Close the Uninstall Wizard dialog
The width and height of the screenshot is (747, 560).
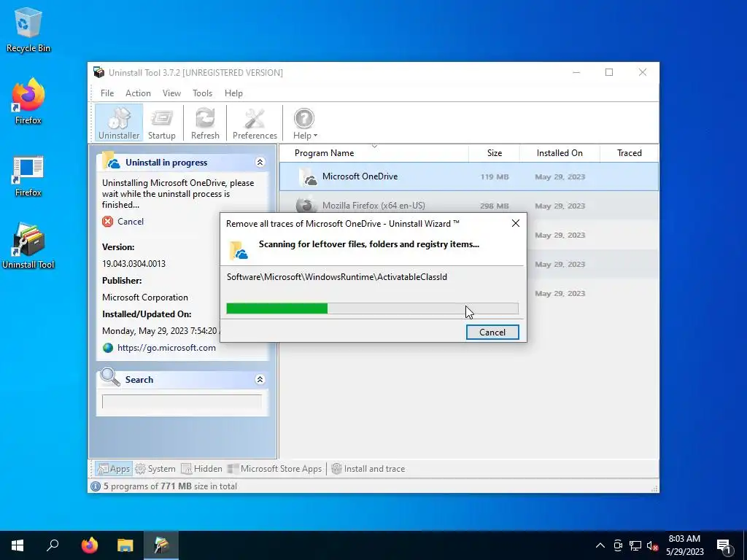[516, 223]
